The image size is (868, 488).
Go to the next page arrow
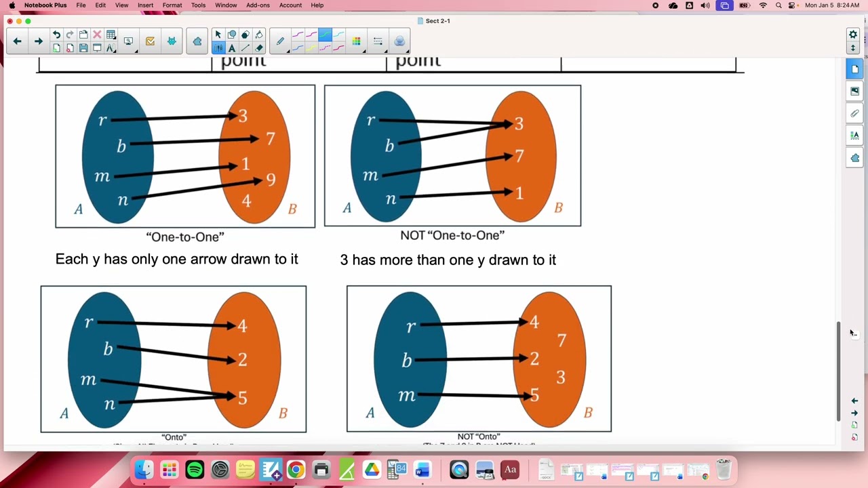point(39,41)
